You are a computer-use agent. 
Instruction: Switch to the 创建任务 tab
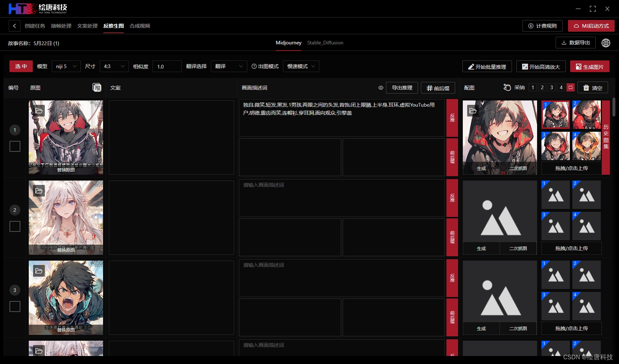35,26
